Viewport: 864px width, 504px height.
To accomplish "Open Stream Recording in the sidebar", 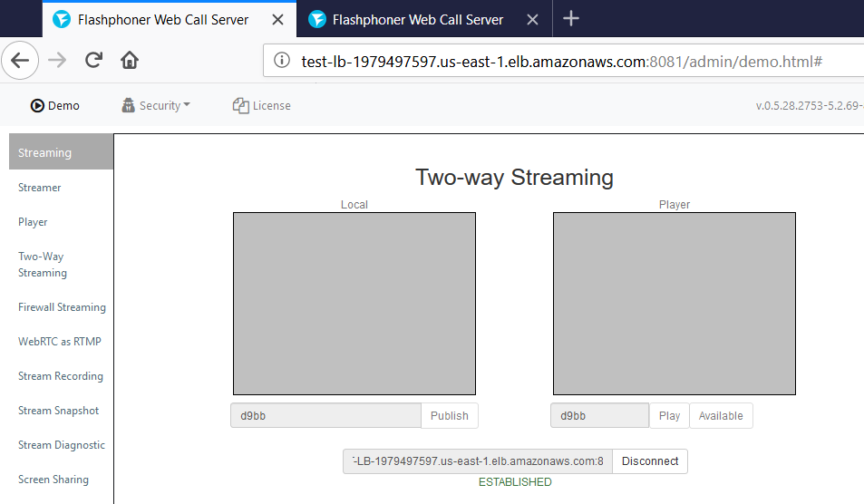I will (x=61, y=376).
